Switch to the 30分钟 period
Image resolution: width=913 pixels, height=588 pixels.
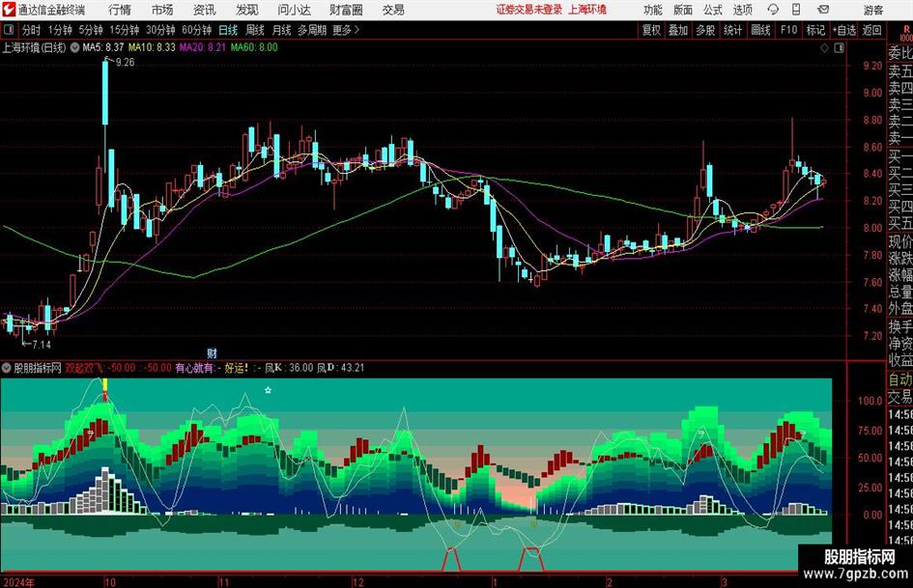(160, 30)
